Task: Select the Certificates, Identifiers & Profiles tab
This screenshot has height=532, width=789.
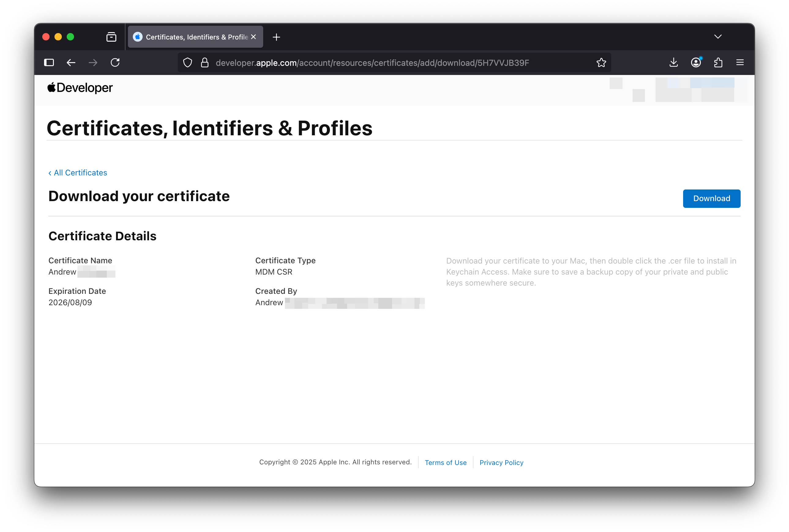Action: pos(193,37)
